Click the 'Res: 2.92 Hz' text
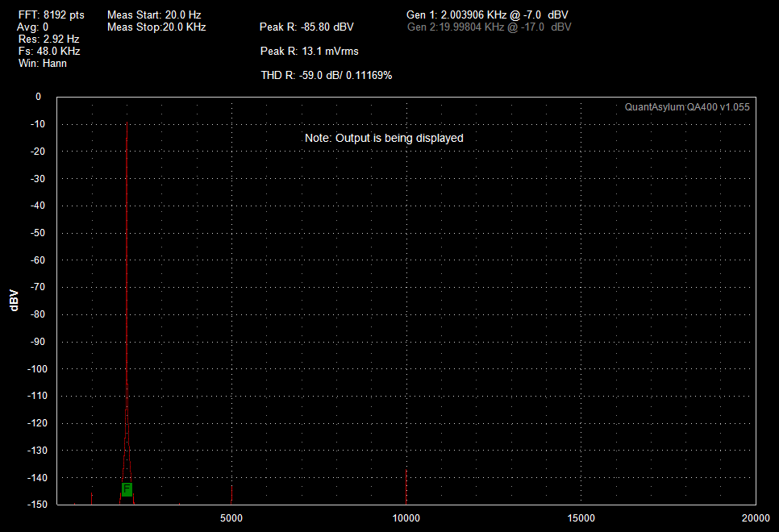 pos(48,39)
